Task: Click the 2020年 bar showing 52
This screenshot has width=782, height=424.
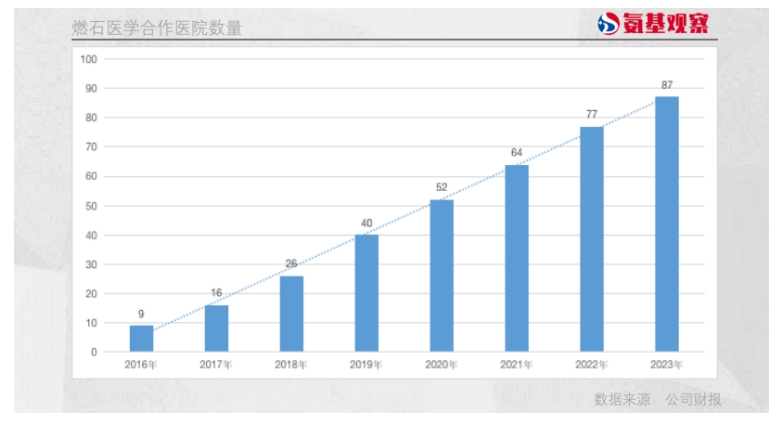Action: [x=441, y=276]
